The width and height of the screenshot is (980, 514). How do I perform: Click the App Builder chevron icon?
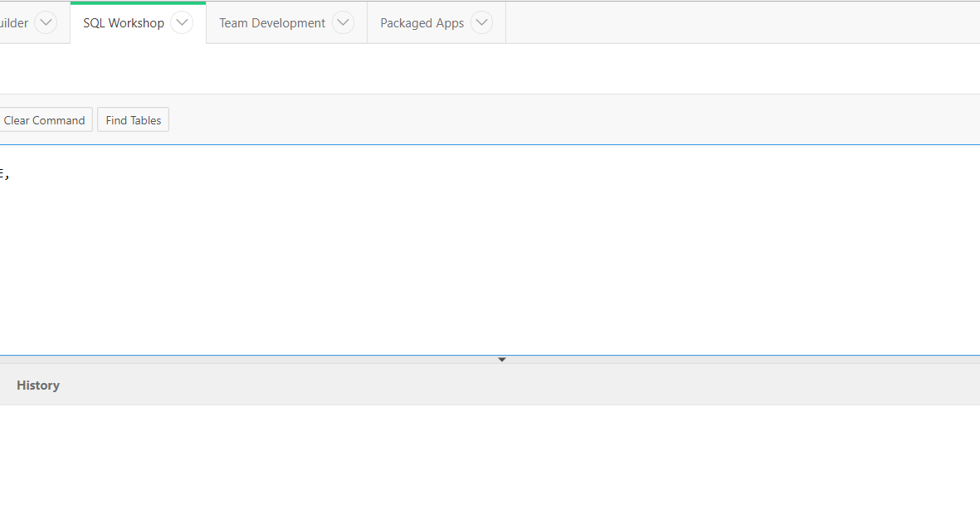pyautogui.click(x=46, y=22)
